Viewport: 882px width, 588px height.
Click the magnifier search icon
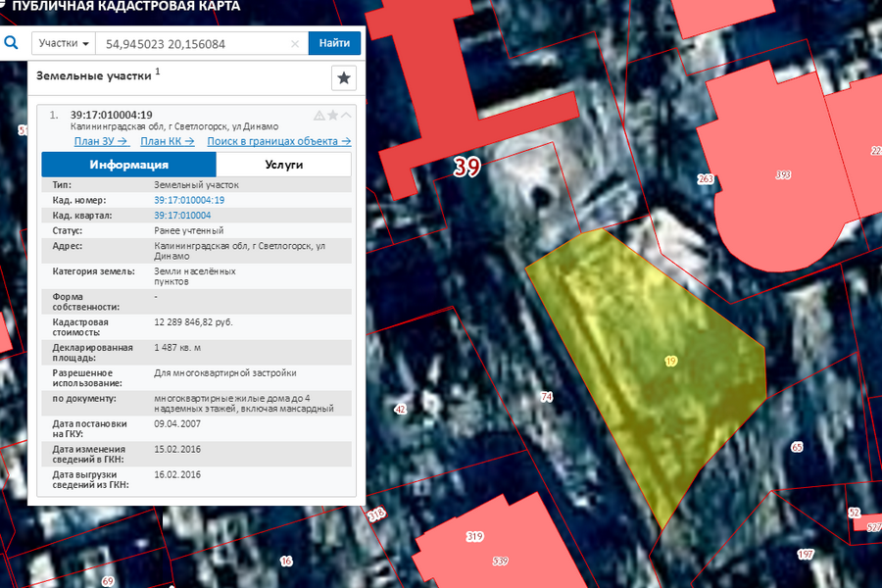(x=12, y=44)
